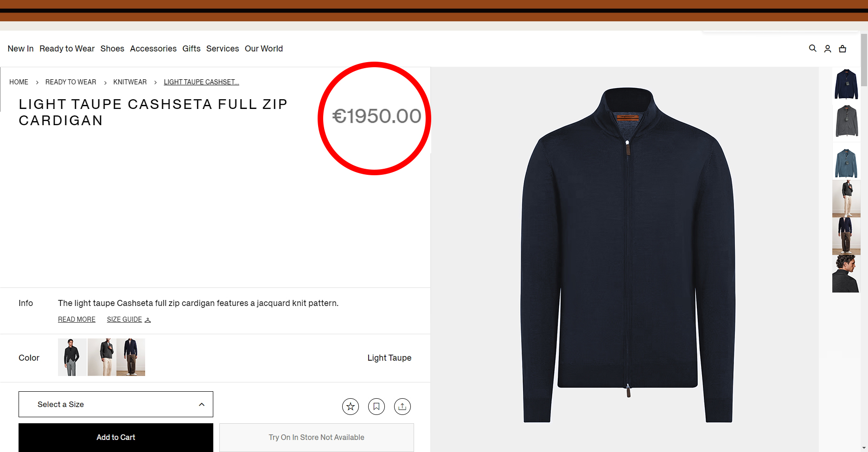
Task: Save product with the bookmark icon
Action: tap(377, 407)
